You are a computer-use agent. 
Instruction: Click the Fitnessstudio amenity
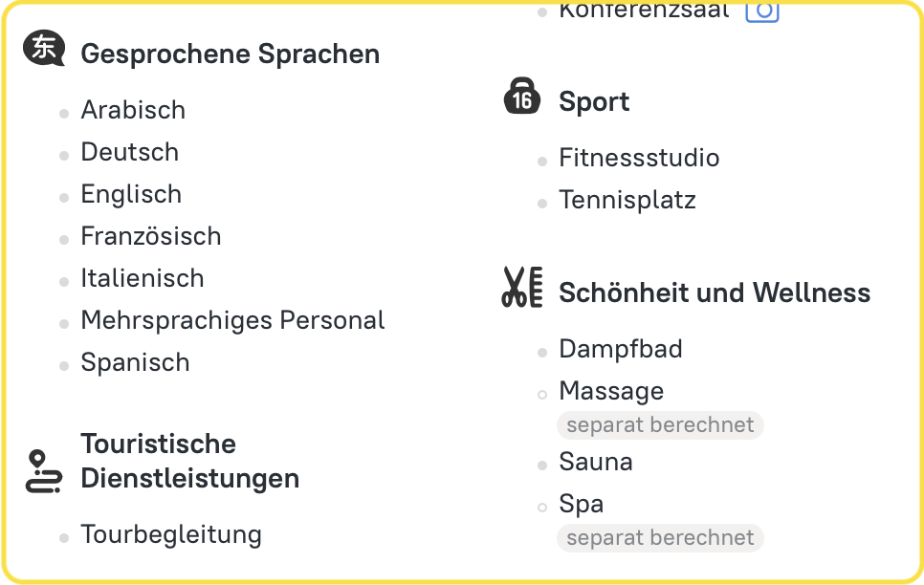pos(639,158)
